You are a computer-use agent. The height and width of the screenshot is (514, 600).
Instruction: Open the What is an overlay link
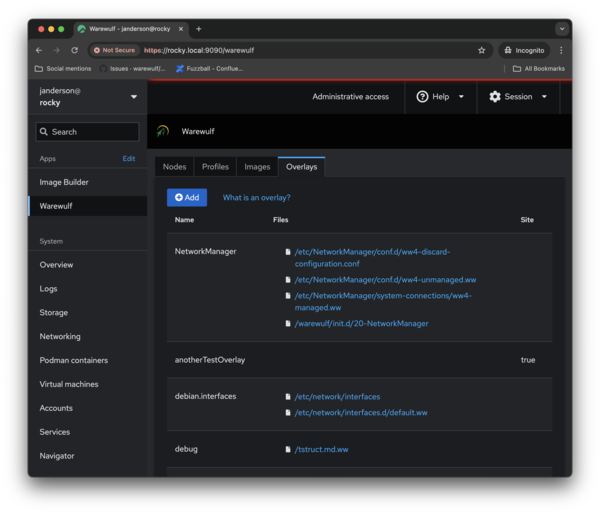(256, 198)
